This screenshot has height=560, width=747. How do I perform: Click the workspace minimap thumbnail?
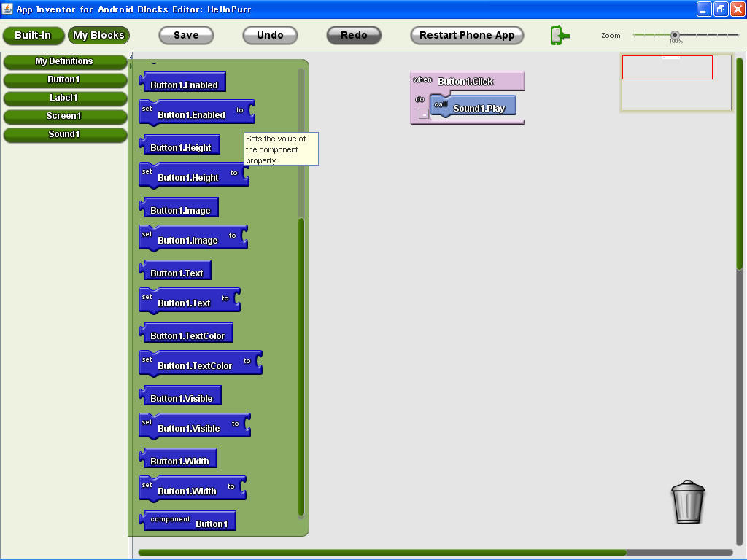(x=676, y=83)
